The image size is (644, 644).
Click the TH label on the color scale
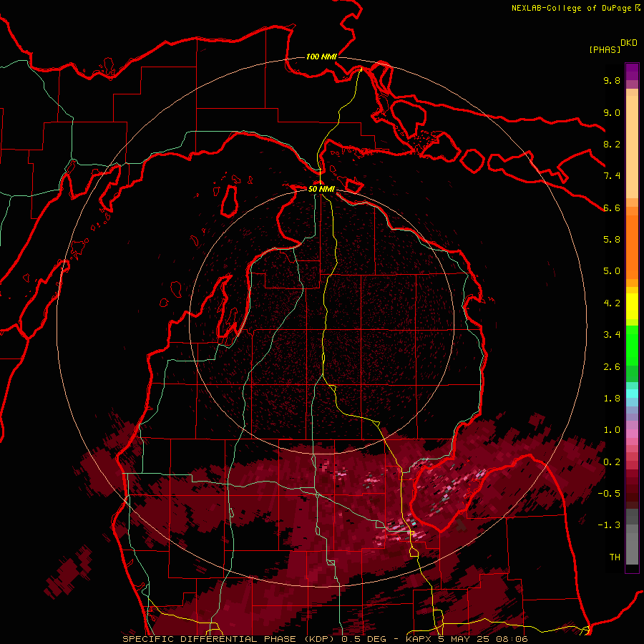(615, 557)
